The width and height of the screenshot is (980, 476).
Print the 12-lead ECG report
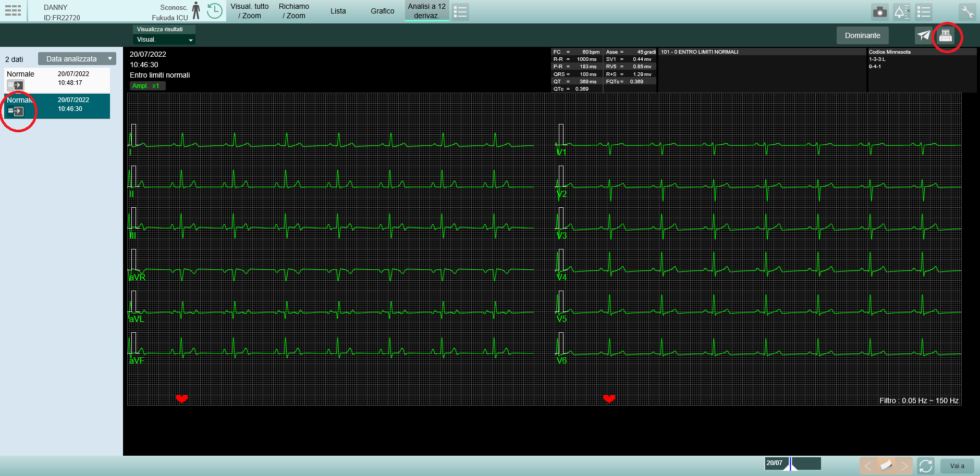pyautogui.click(x=946, y=35)
